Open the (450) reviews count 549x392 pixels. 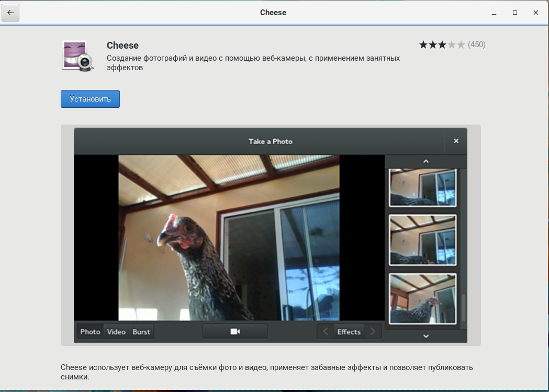point(476,45)
